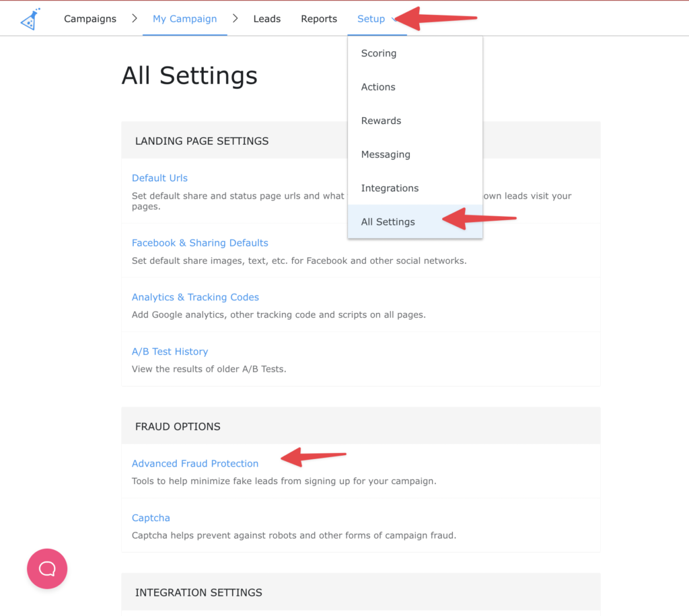
Task: Open the Leads section
Action: pos(266,19)
